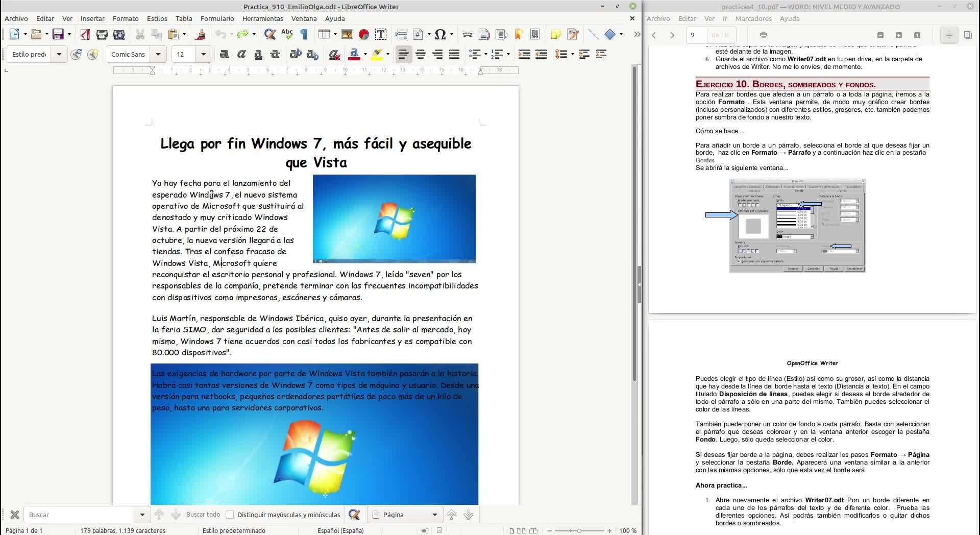Screen dimensions: 980x535
Task: Insert a hyperlink with the chain icon
Action: 468,34
